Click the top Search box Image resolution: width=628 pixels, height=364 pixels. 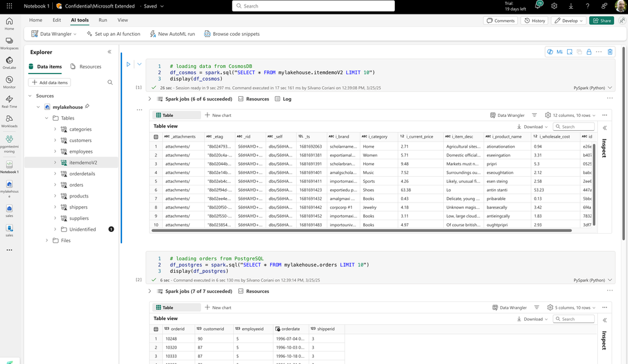[x=313, y=6]
